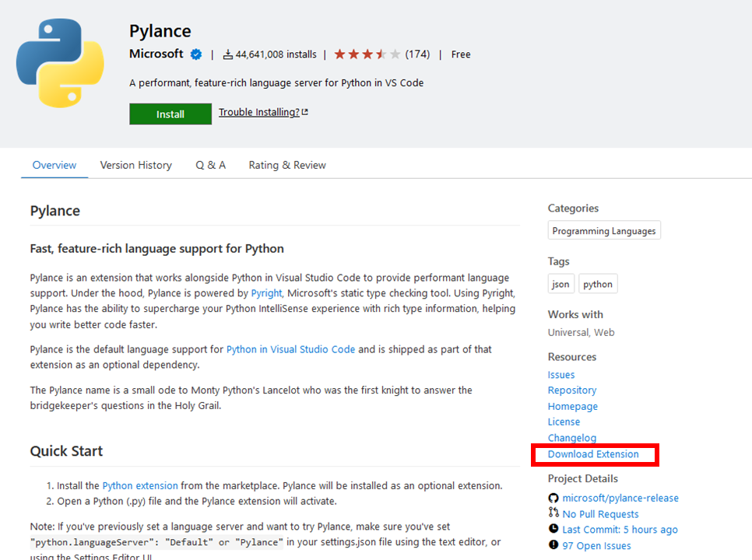Open the Microsoft publisher page

pos(156,54)
